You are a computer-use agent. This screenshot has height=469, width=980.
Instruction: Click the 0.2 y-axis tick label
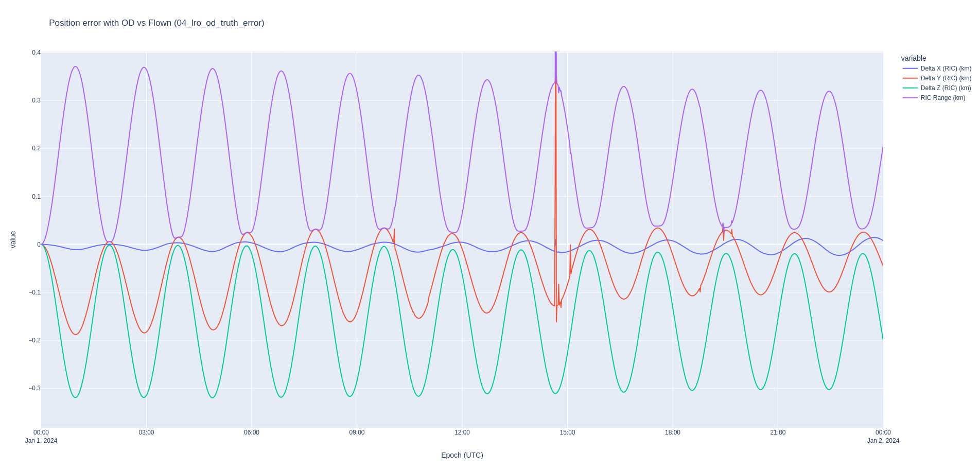(x=36, y=148)
